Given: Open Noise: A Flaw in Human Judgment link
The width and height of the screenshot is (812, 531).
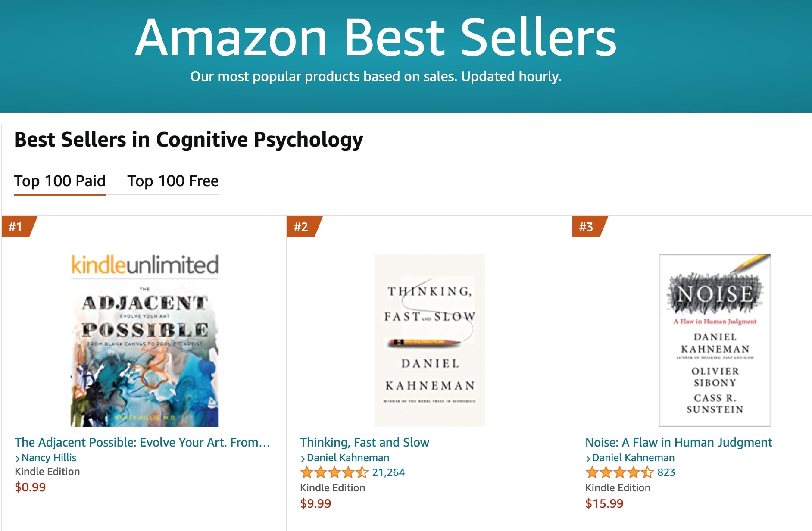Looking at the screenshot, I should pos(679,442).
